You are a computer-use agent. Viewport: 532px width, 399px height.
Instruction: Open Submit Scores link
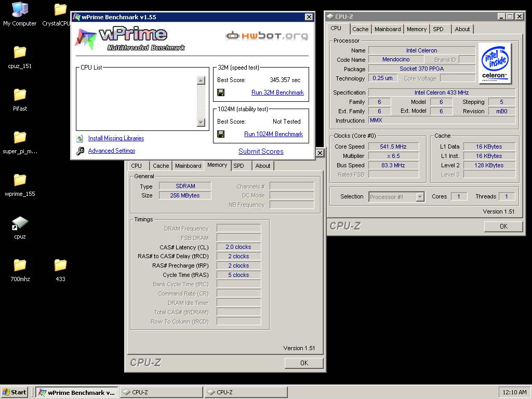(261, 151)
